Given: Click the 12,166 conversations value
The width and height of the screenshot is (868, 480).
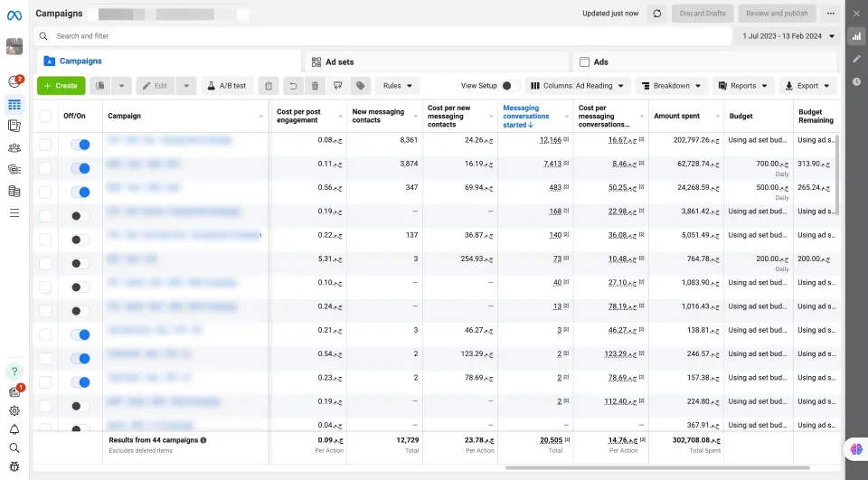Looking at the screenshot, I should 551,140.
